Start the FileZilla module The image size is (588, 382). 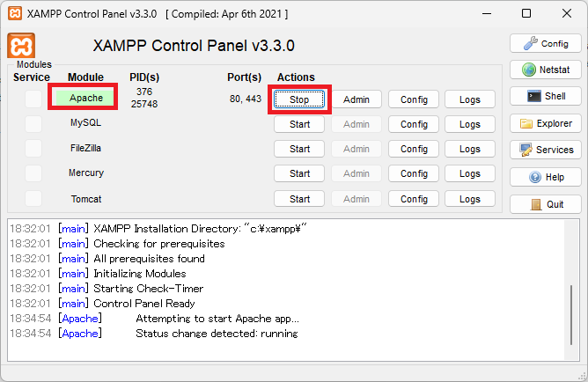[x=299, y=149]
